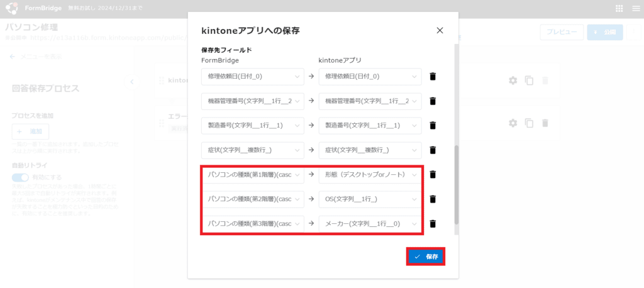Delete the 製造番号 field mapping row
644x288 pixels.
coord(433,125)
